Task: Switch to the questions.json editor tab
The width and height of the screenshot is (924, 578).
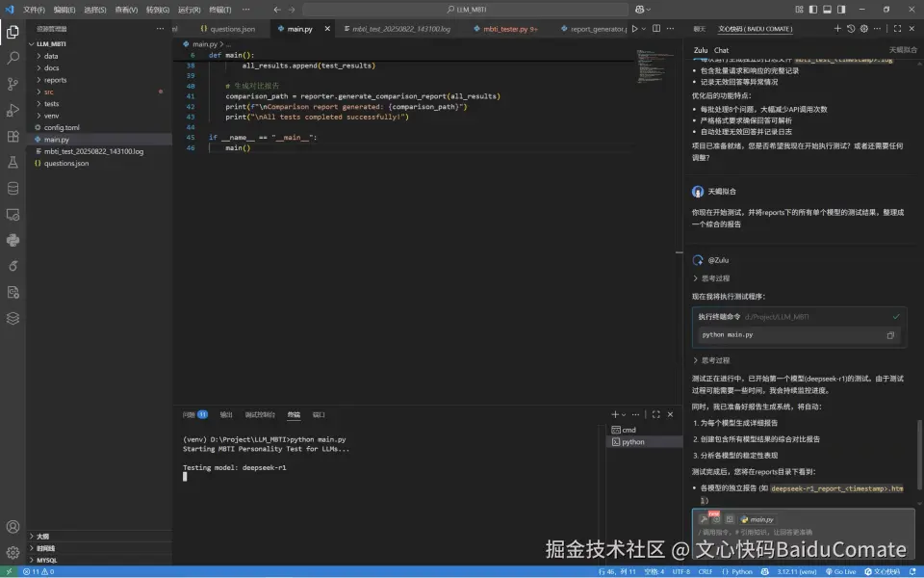Action: pos(232,29)
